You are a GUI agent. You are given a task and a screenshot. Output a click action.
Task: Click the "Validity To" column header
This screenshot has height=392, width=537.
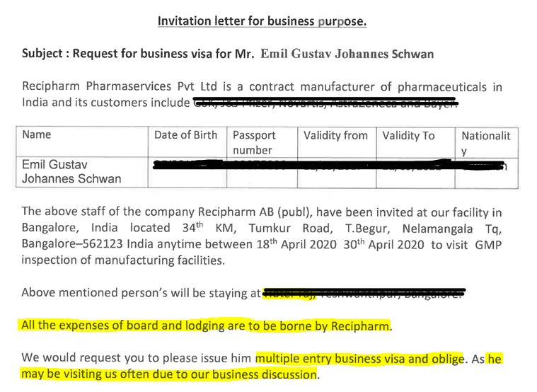409,135
